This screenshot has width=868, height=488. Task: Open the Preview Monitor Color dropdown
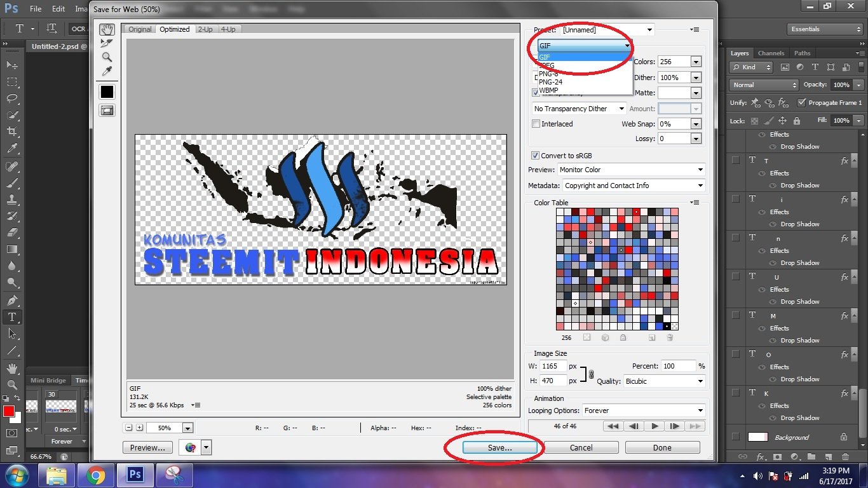point(632,170)
